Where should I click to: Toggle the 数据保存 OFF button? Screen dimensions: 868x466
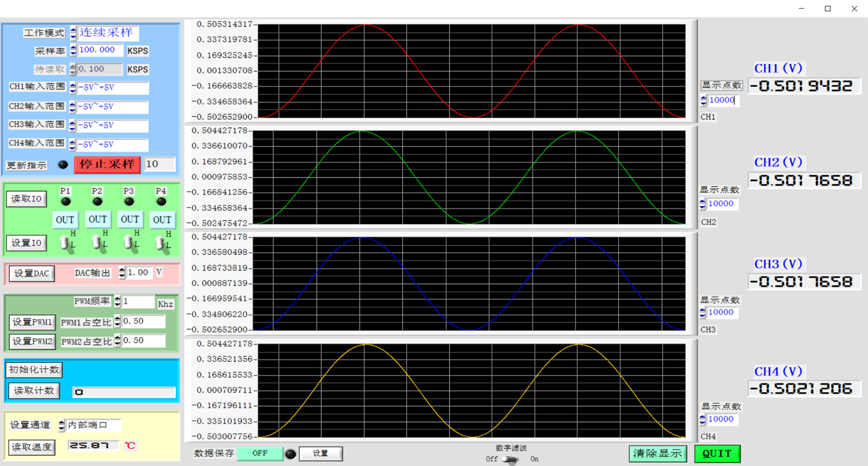pyautogui.click(x=260, y=454)
